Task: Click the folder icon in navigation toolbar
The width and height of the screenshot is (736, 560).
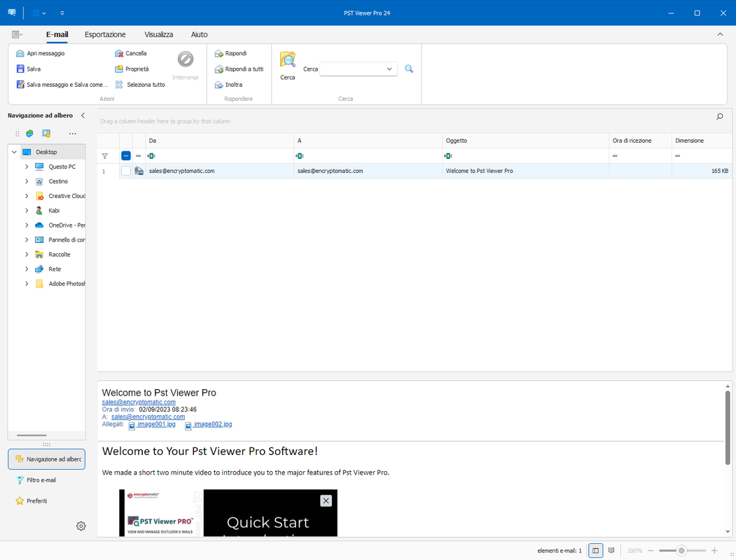Action: [x=46, y=134]
